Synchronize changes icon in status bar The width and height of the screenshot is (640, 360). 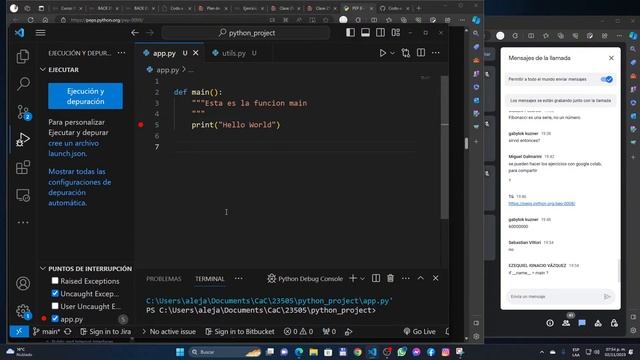[x=68, y=331]
